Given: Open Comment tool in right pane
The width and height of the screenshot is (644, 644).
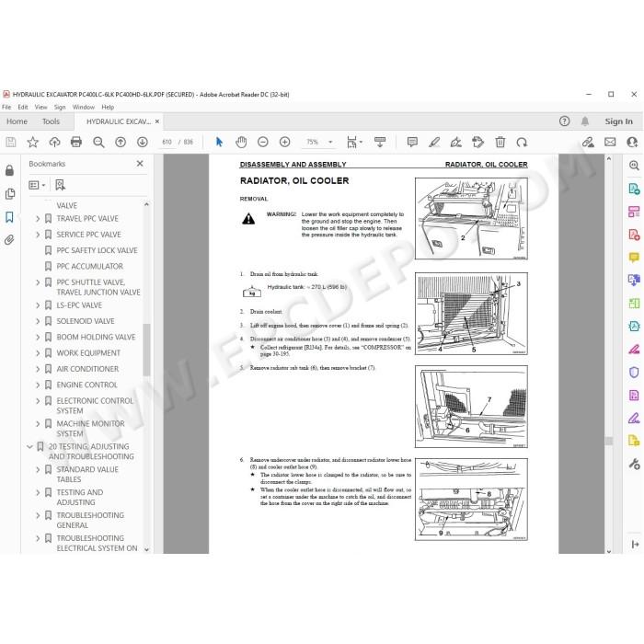Looking at the screenshot, I should click(x=634, y=258).
